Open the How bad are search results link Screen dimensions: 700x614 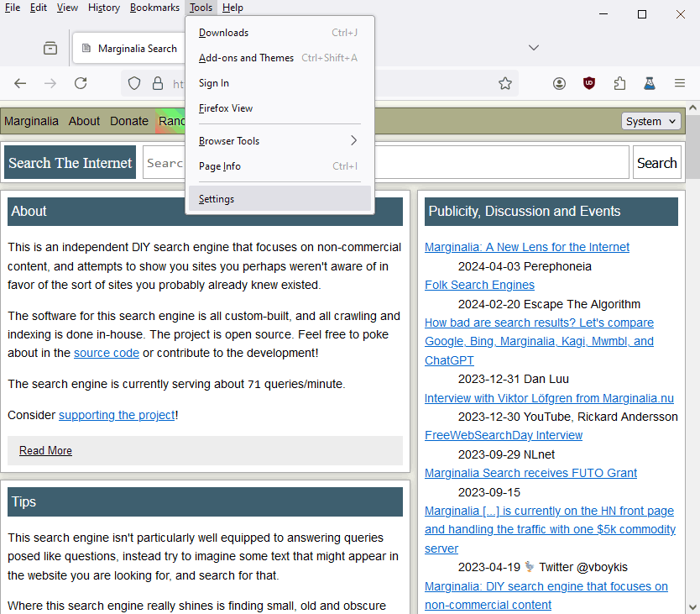tap(539, 341)
